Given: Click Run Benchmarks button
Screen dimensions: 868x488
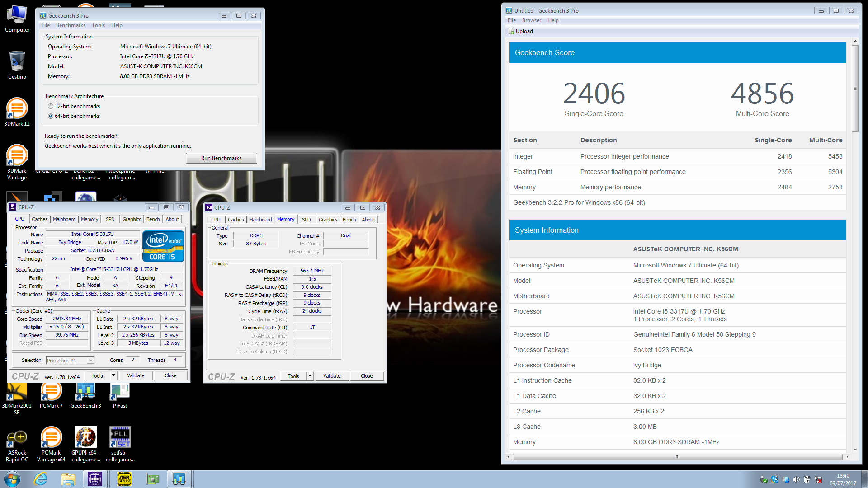Looking at the screenshot, I should pyautogui.click(x=222, y=158).
